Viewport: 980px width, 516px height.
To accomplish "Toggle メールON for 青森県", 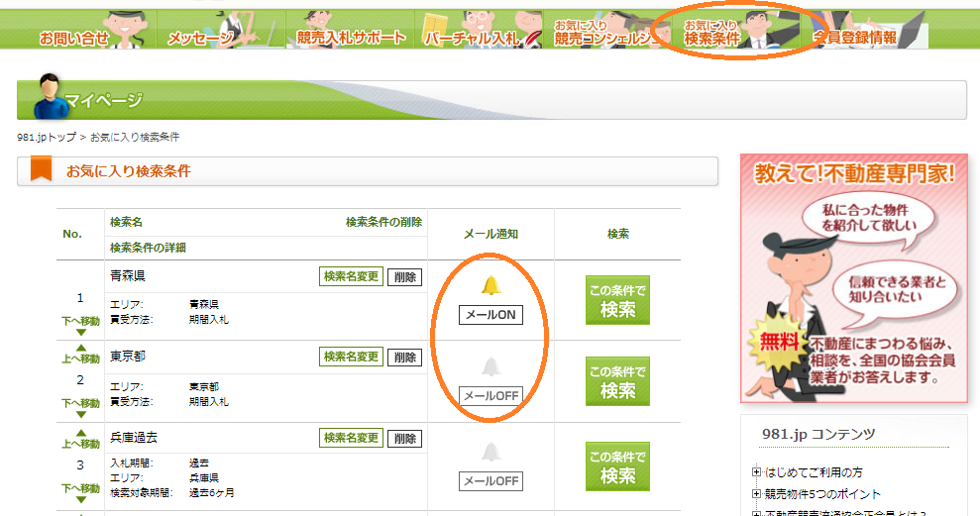I will (490, 315).
